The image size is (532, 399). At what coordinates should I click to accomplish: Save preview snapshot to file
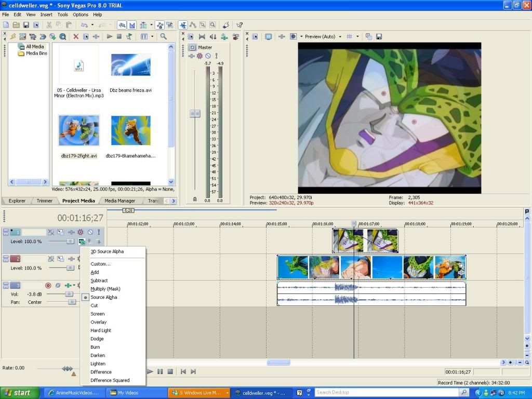379,37
